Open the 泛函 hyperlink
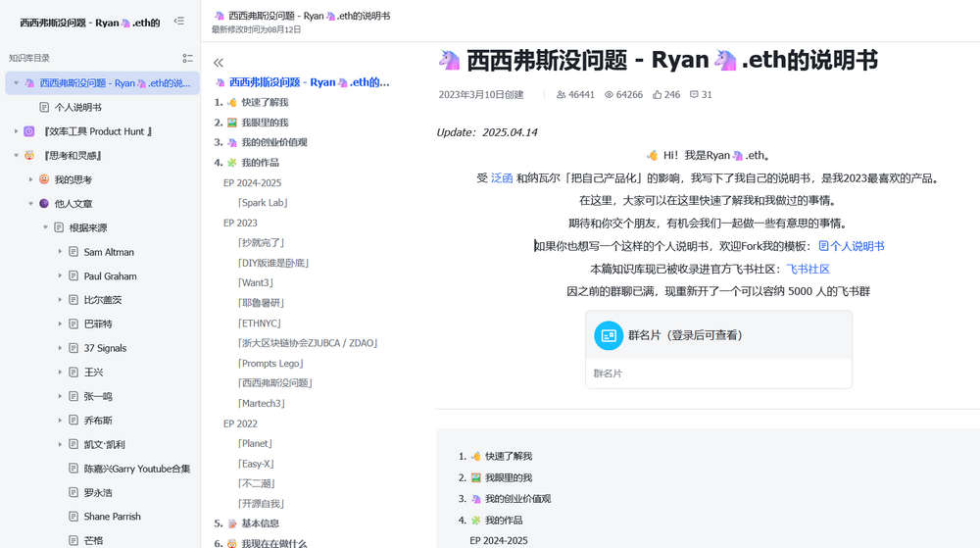The image size is (980, 548). coord(501,178)
